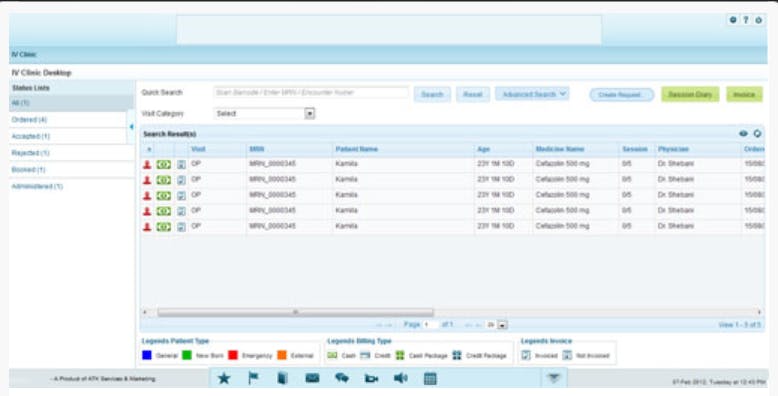Click the red patient icon in first row
The width and height of the screenshot is (778, 396).
pos(147,165)
